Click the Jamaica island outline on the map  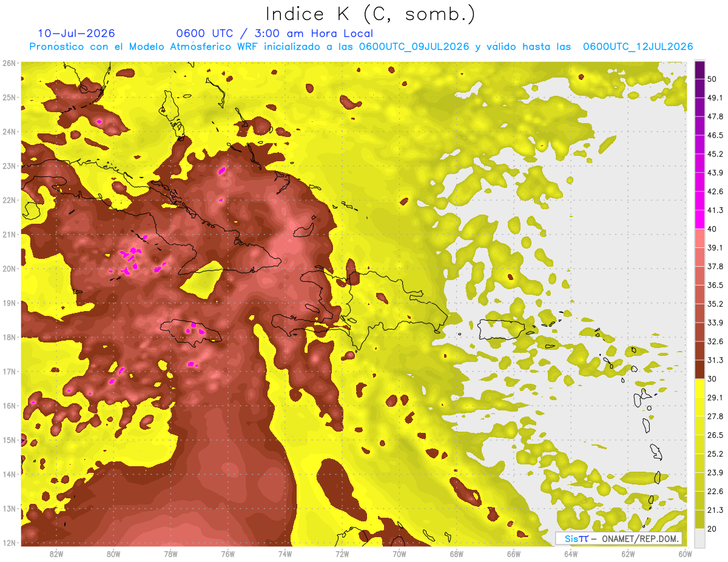click(190, 332)
